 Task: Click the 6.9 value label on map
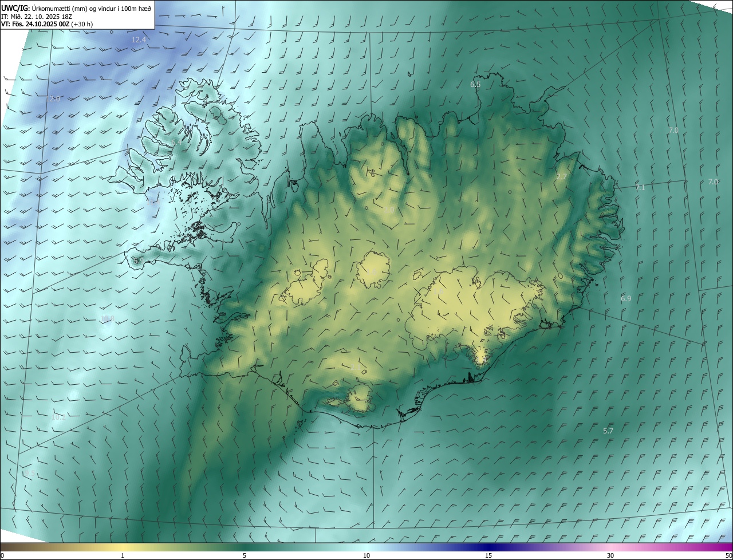(x=626, y=299)
